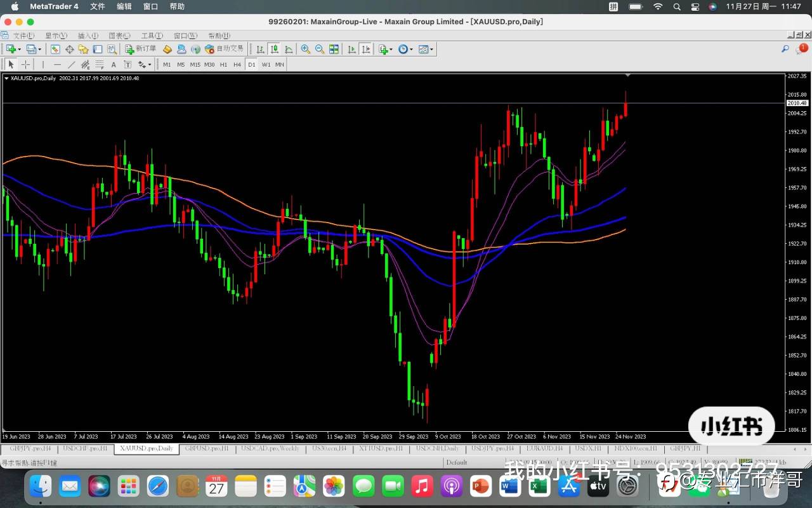The width and height of the screenshot is (812, 508).
Task: Expand the new chart dropdown arrow
Action: coord(20,49)
